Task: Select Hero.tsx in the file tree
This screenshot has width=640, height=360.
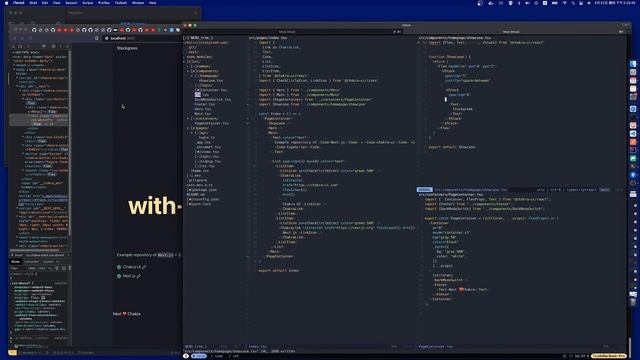Action: [x=202, y=109]
